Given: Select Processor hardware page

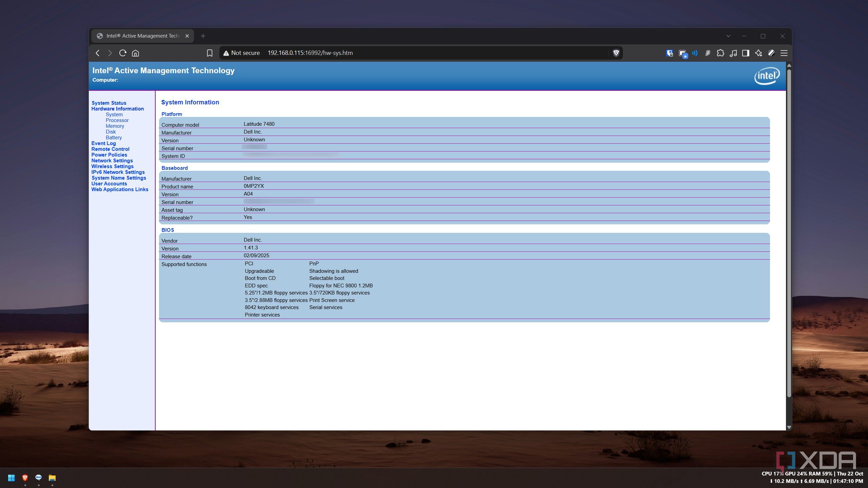Looking at the screenshot, I should click(x=117, y=120).
